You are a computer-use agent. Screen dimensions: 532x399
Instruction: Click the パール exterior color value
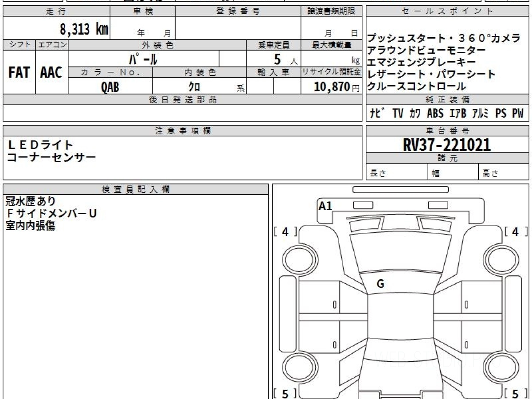pyautogui.click(x=143, y=59)
